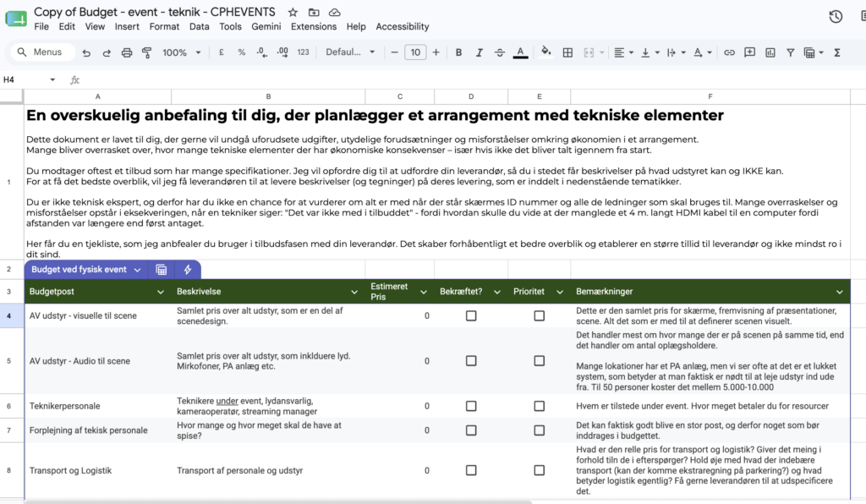Open the borders tool

567,52
